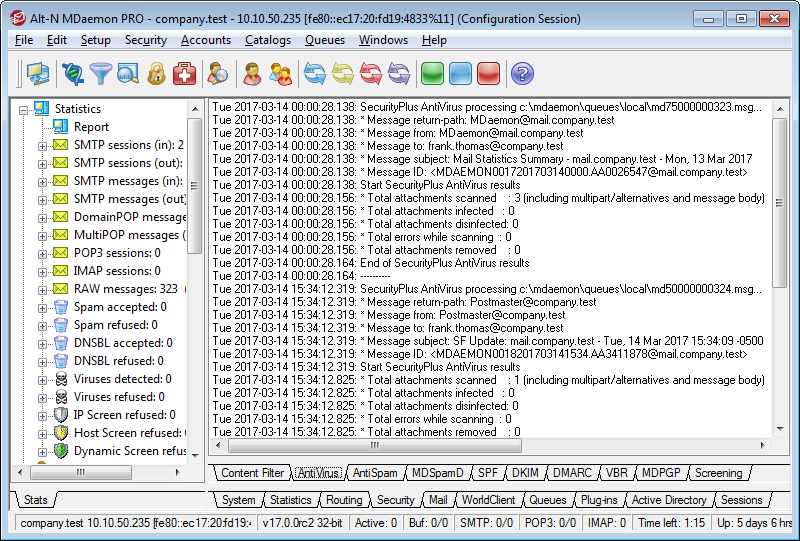
Task: Open the Queues bottom tab
Action: click(x=547, y=500)
